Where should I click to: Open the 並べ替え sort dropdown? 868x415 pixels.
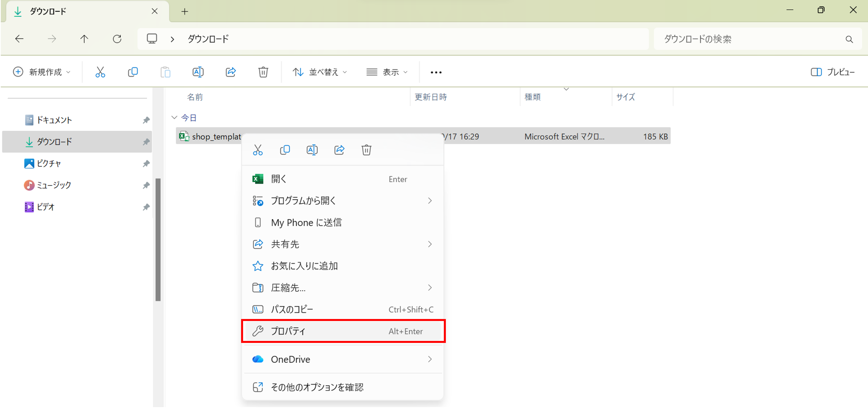[320, 72]
